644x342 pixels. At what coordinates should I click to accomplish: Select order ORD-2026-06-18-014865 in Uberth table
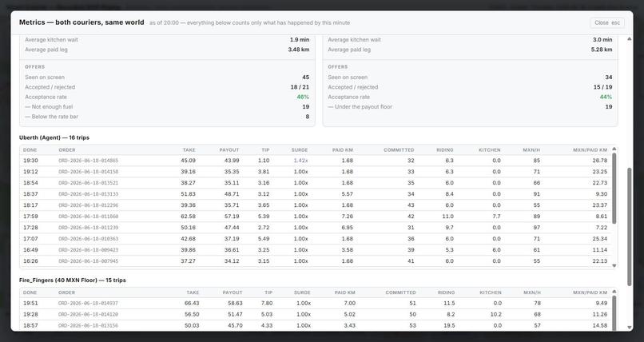(x=89, y=161)
